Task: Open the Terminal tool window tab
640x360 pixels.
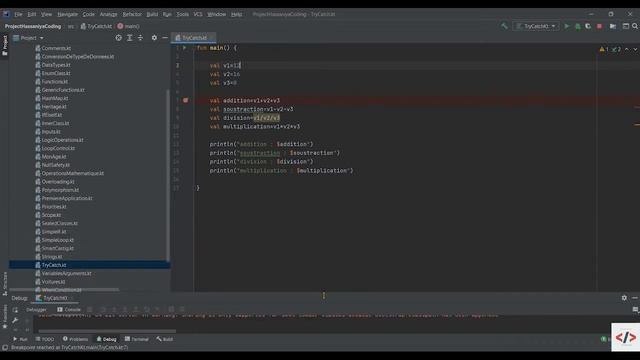Action: tap(137, 339)
